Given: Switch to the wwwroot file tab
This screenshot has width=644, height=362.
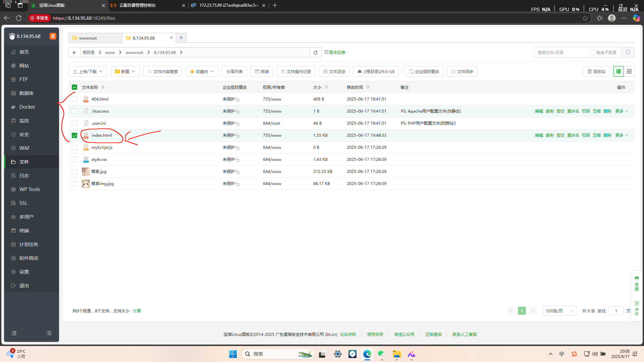Looking at the screenshot, I should click(95, 38).
